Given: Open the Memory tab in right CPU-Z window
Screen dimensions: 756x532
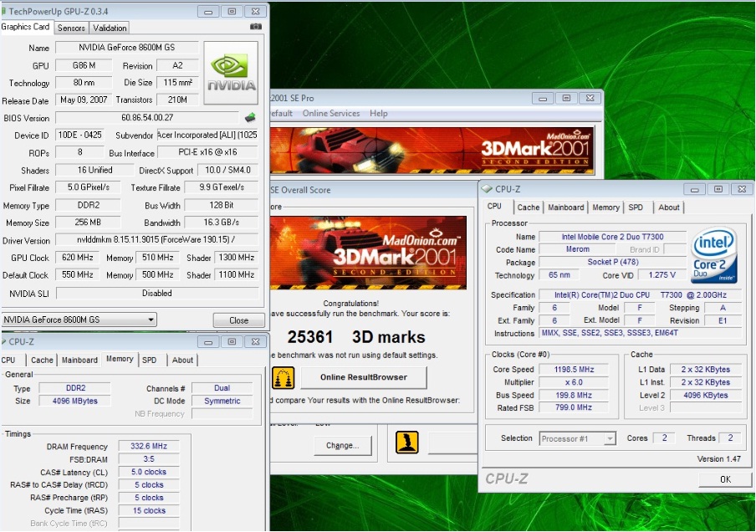Looking at the screenshot, I should tap(606, 207).
